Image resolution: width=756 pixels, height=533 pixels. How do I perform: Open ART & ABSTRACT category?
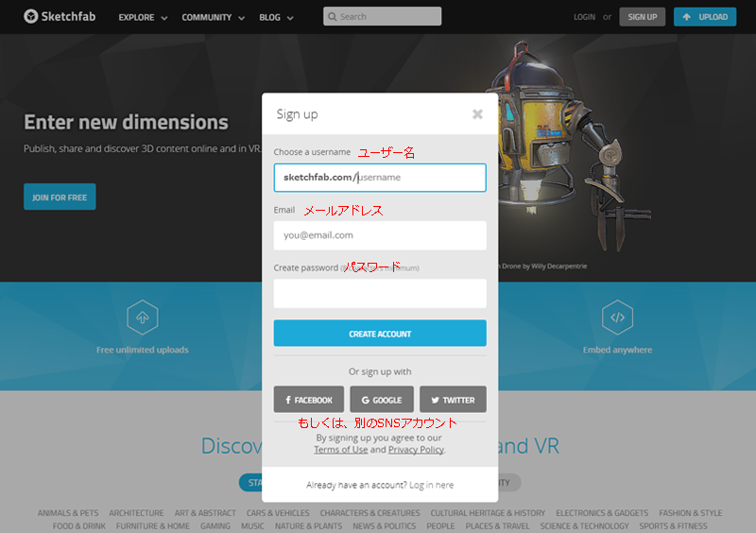coord(205,513)
